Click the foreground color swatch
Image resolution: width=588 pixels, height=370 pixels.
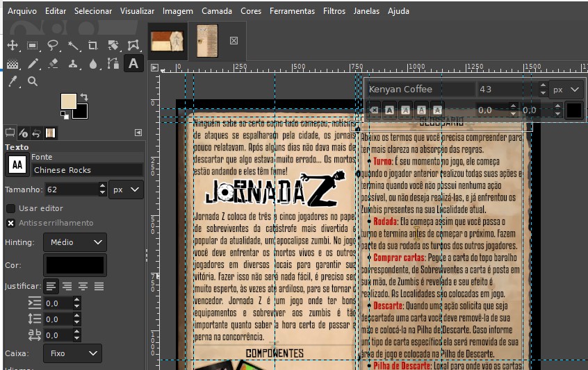point(68,101)
